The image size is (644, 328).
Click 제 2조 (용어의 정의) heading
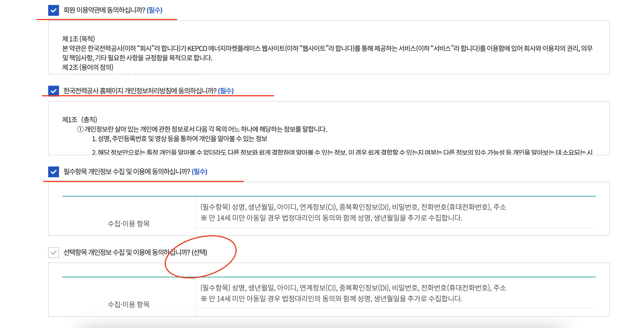point(88,67)
